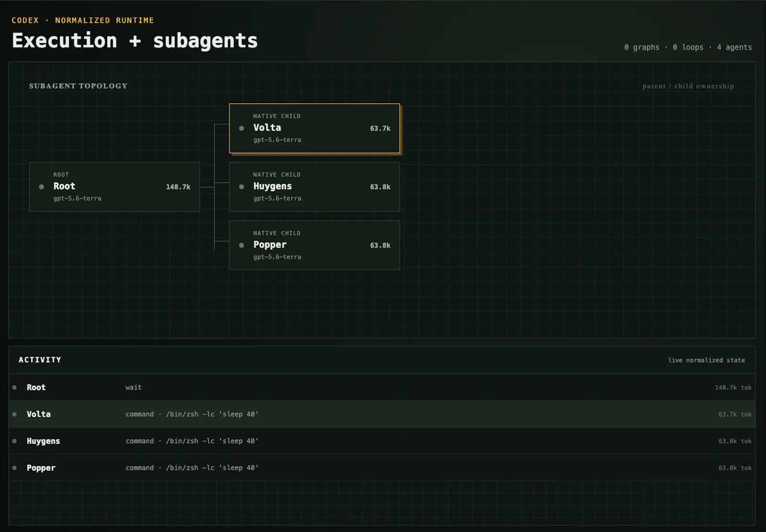
Task: Click the status dot in Volta activity row
Action: tap(14, 414)
